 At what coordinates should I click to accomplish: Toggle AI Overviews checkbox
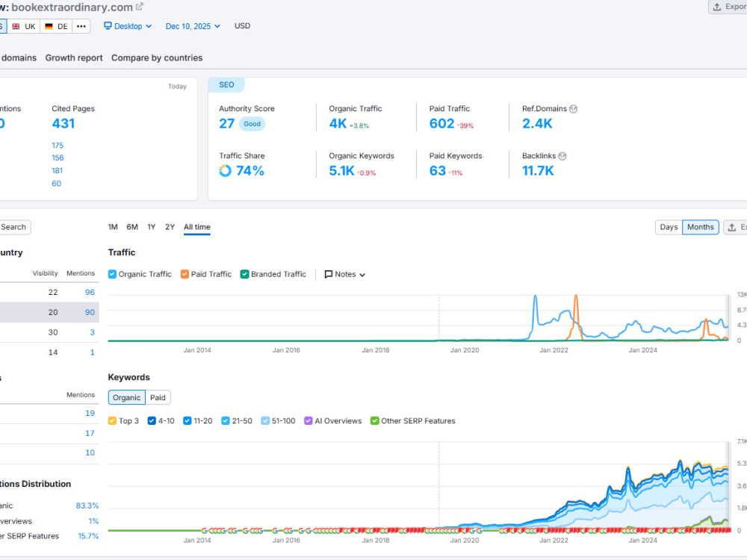(309, 421)
